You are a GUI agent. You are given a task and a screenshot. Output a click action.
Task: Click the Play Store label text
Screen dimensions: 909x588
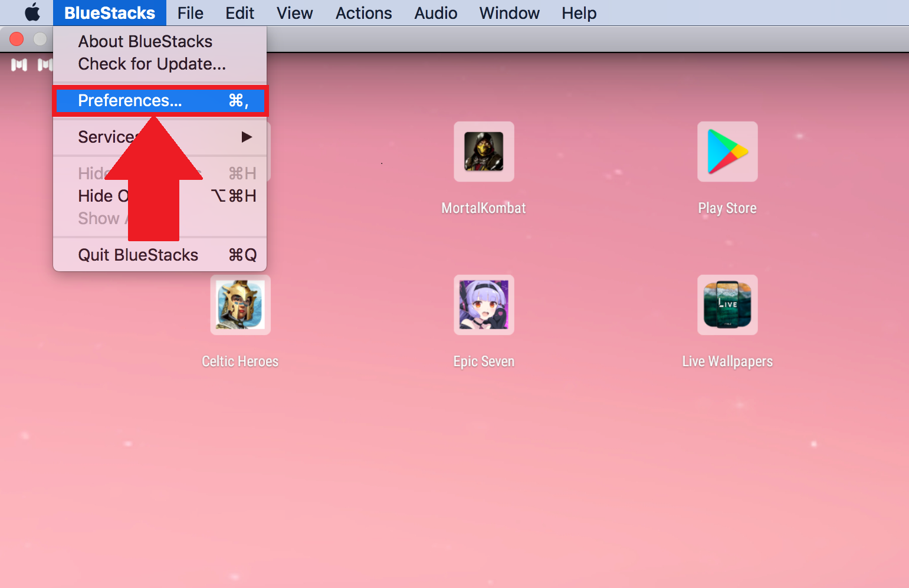pos(727,208)
